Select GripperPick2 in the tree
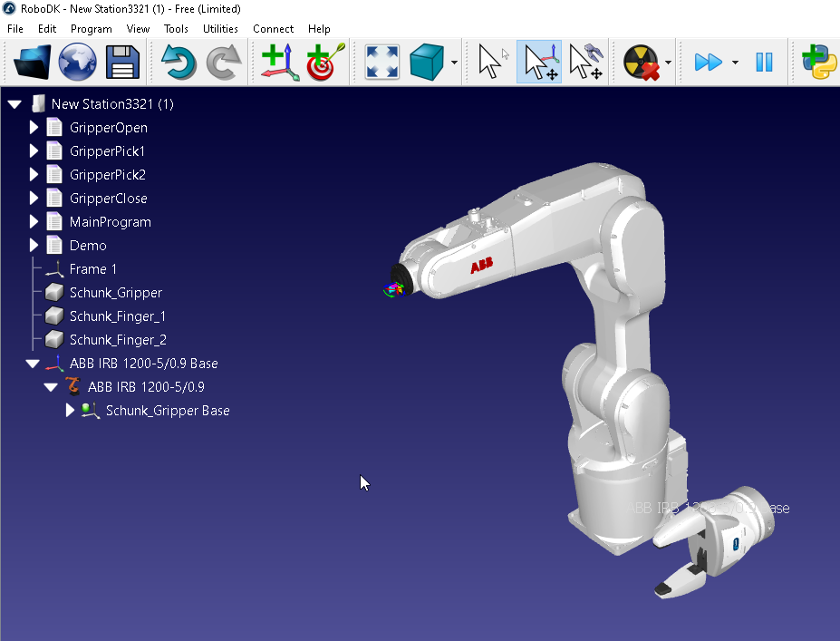The image size is (840, 641). [x=108, y=175]
